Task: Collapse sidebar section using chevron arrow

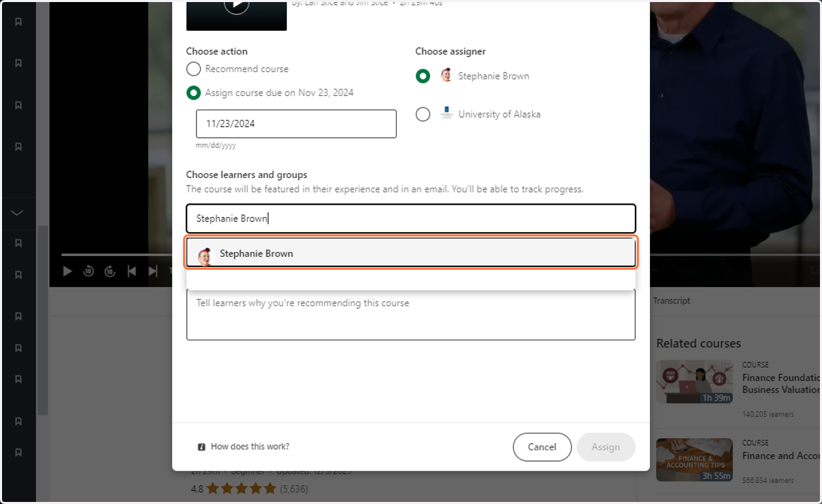Action: pos(18,213)
